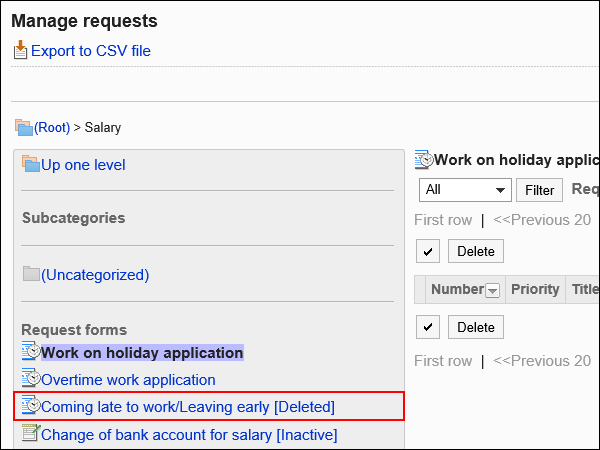Image resolution: width=600 pixels, height=450 pixels.
Task: Go to (Root) in the breadcrumb
Action: tap(52, 127)
